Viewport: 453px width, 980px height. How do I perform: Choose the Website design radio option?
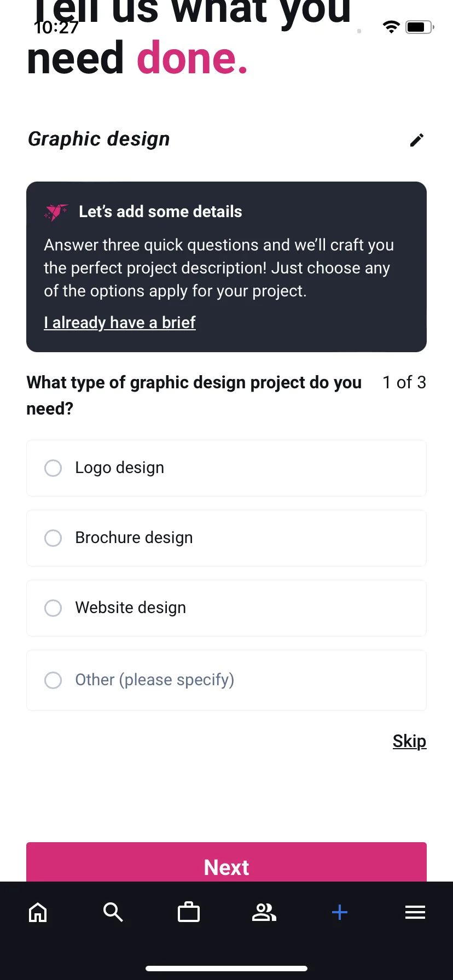(x=226, y=608)
